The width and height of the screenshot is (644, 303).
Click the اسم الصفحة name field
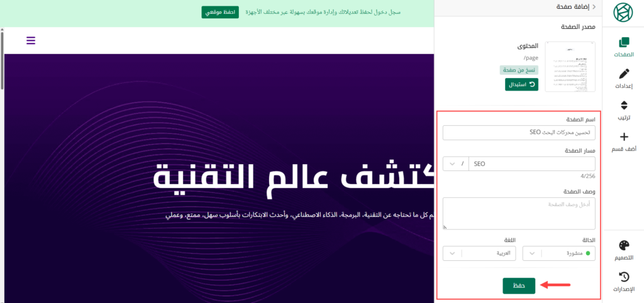click(519, 133)
